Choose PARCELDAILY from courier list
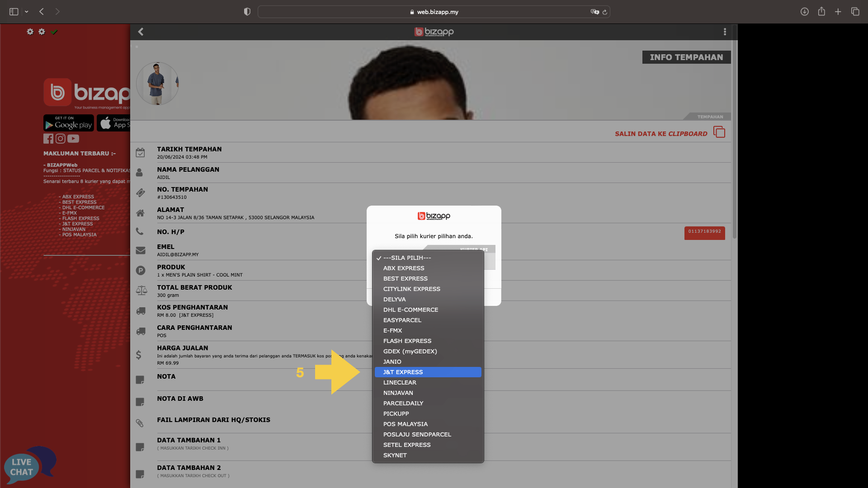868x488 pixels. (428, 403)
